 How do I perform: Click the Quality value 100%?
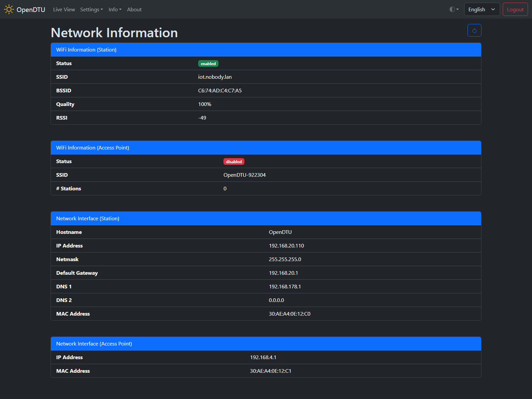click(205, 104)
